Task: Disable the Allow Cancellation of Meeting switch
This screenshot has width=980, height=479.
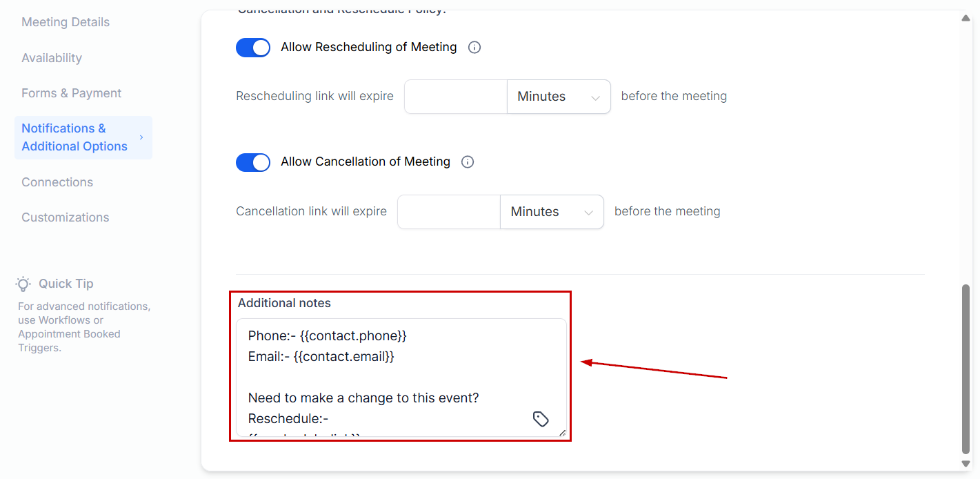Action: point(253,162)
